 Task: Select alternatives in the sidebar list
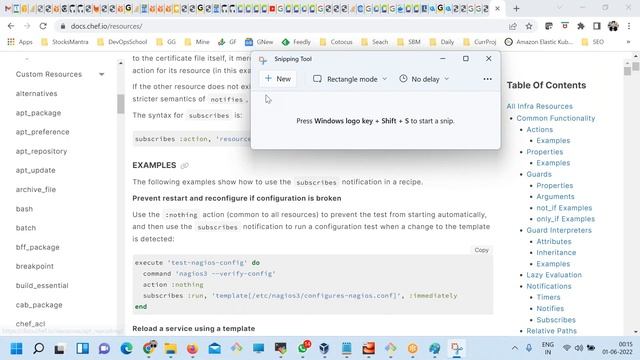pos(36,93)
